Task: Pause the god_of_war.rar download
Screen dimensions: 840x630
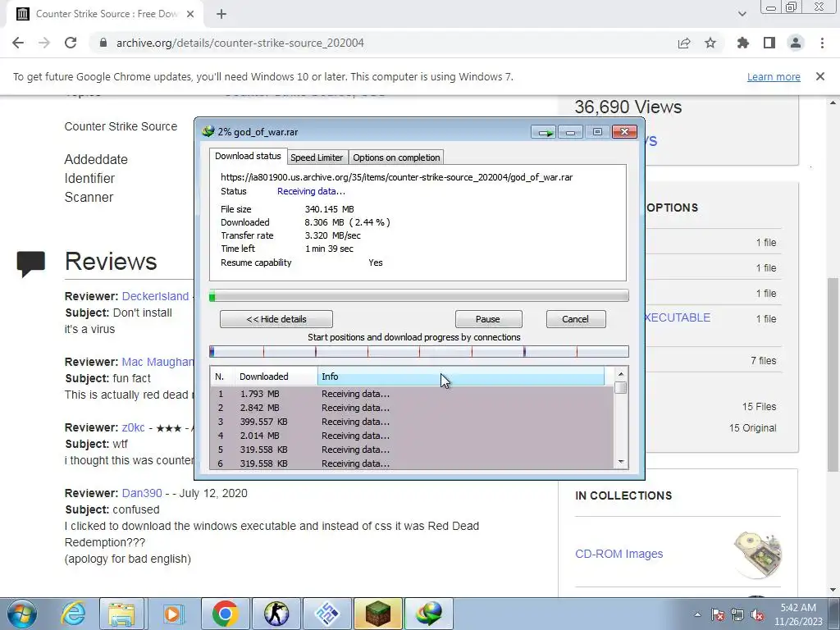Action: coord(488,319)
